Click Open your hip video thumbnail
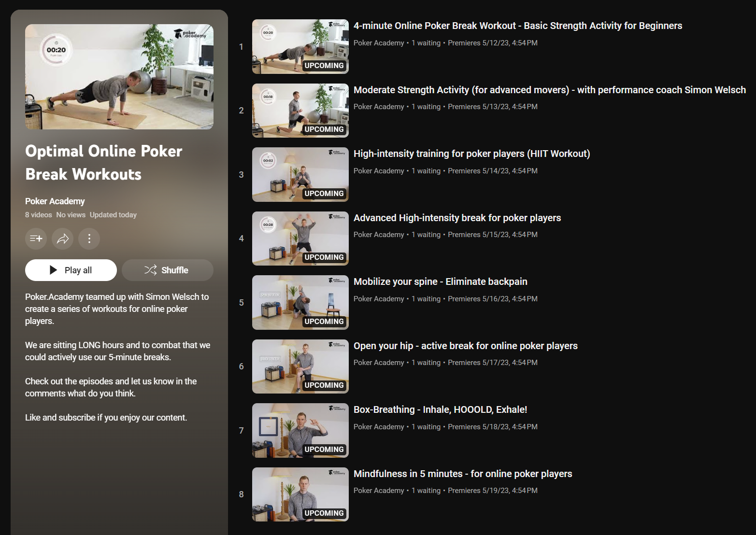The width and height of the screenshot is (756, 535). pos(300,366)
